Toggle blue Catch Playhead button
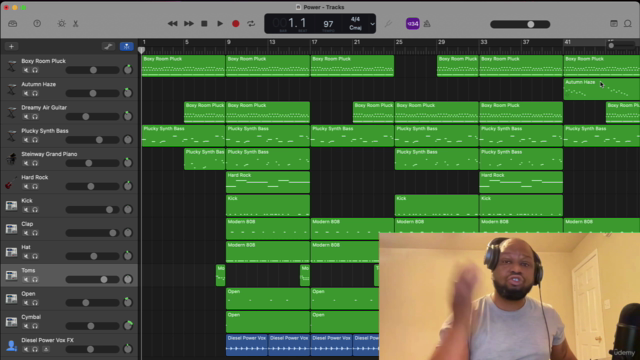The height and width of the screenshot is (360, 640). [x=127, y=47]
